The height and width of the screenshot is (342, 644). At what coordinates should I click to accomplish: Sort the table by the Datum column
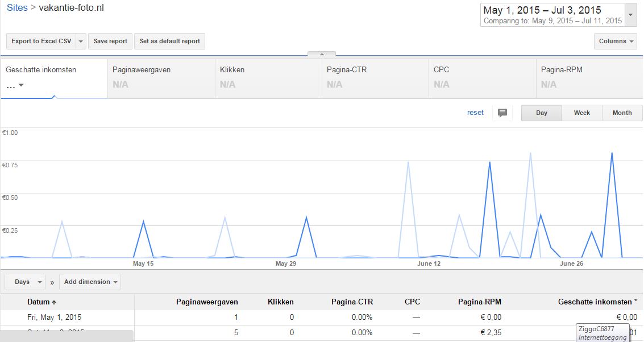(41, 302)
